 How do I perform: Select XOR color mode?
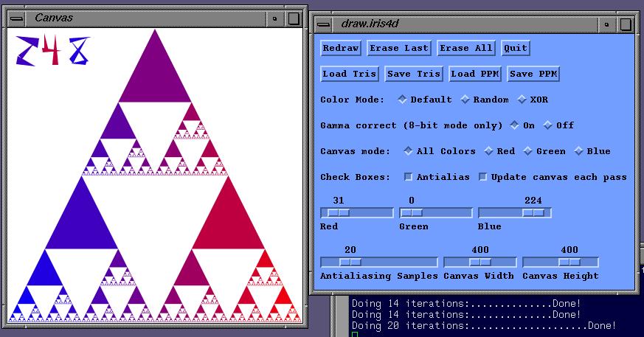(522, 100)
